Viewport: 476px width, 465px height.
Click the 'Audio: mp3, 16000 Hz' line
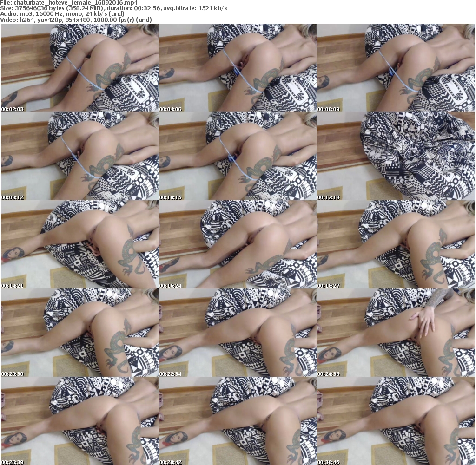[63, 14]
